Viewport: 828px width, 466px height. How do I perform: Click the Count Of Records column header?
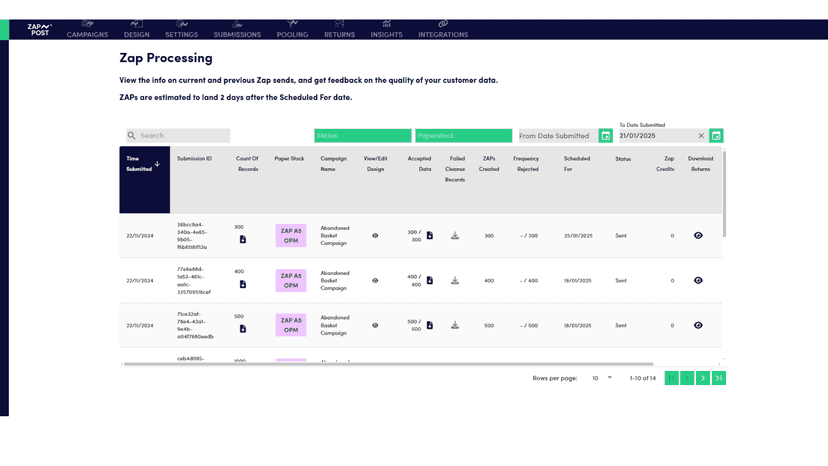click(247, 164)
